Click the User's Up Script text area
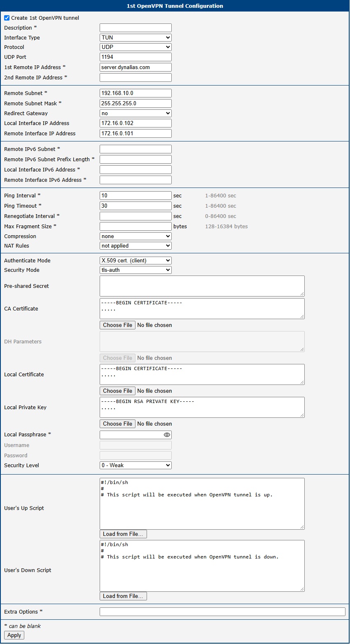 [x=202, y=503]
